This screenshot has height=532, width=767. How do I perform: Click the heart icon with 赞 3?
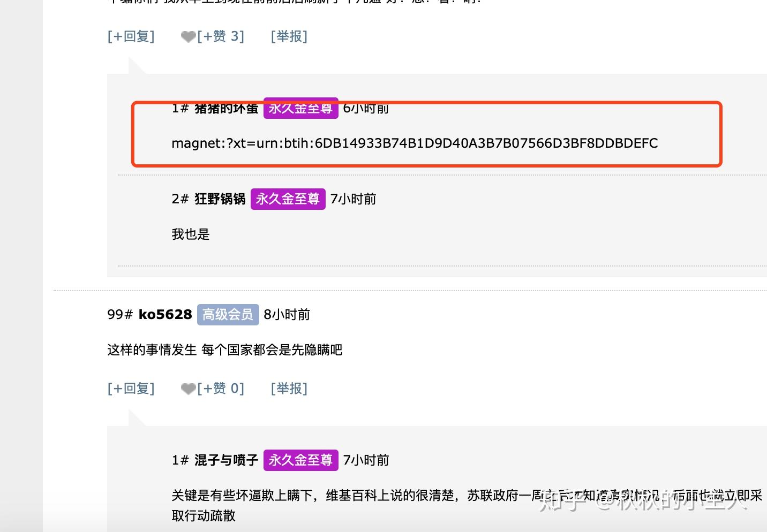click(188, 37)
